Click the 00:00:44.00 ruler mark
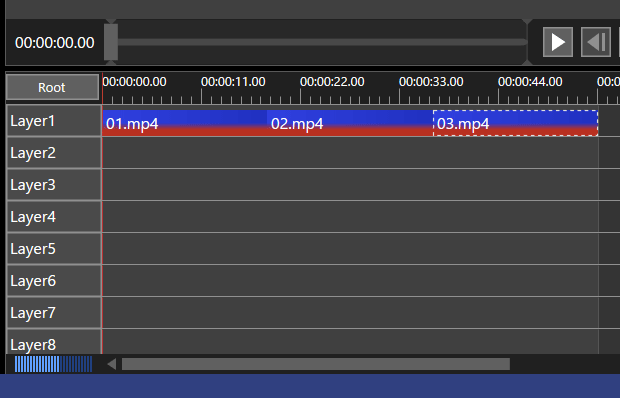Image resolution: width=620 pixels, height=398 pixels. pyautogui.click(x=530, y=82)
